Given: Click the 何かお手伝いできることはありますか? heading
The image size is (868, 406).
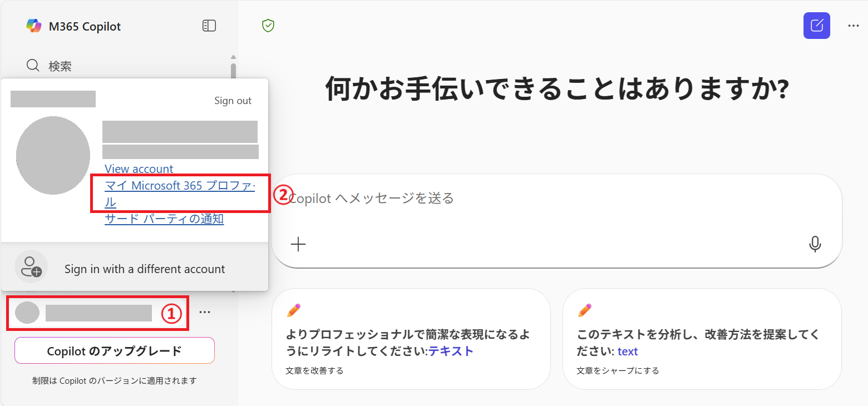Looking at the screenshot, I should tap(556, 88).
